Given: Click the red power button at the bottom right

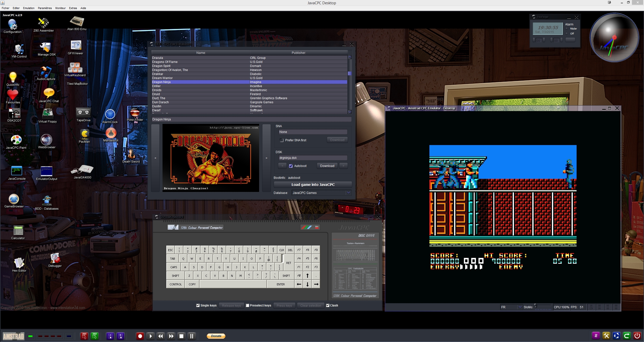Looking at the screenshot, I should [x=637, y=336].
